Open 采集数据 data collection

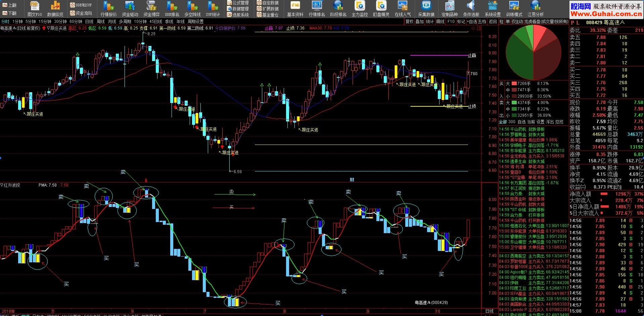[426, 9]
